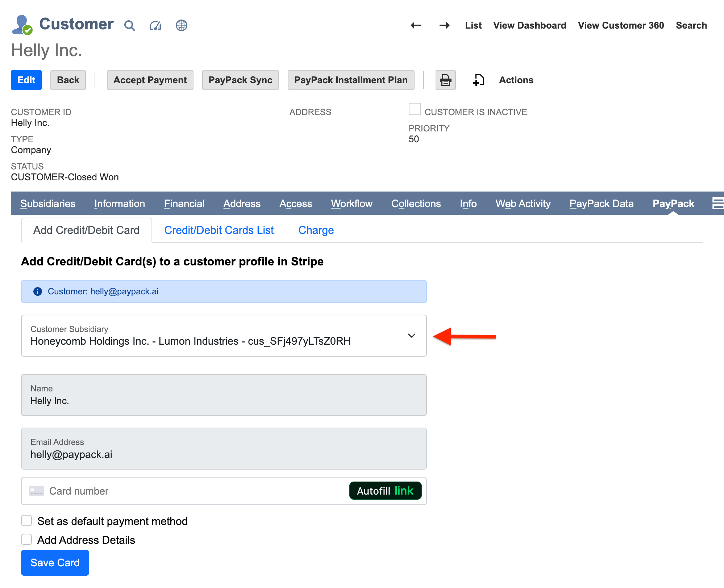This screenshot has width=724, height=588.
Task: Click the print icon
Action: [445, 80]
